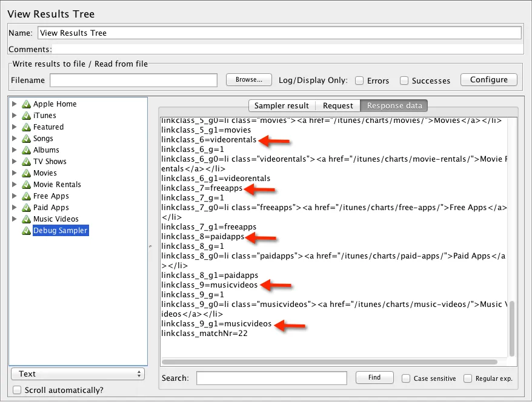Expand the Albums result node

[x=15, y=150]
